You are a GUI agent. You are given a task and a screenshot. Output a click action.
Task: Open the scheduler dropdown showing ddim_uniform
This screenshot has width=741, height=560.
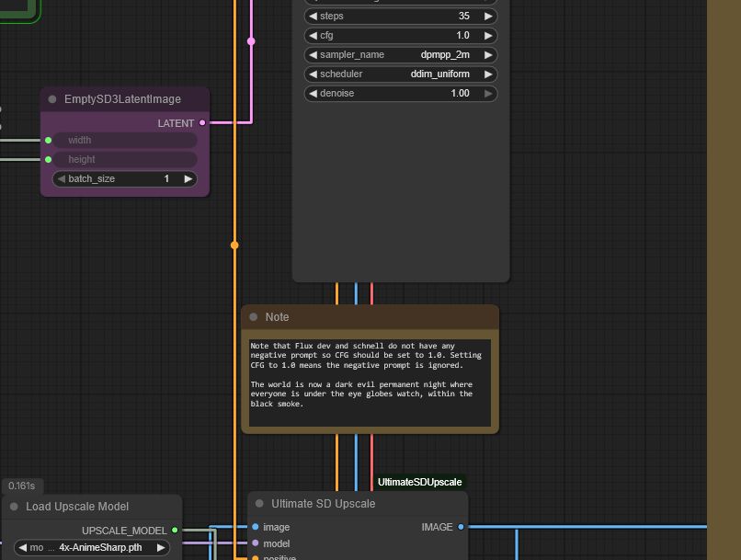pyautogui.click(x=400, y=74)
